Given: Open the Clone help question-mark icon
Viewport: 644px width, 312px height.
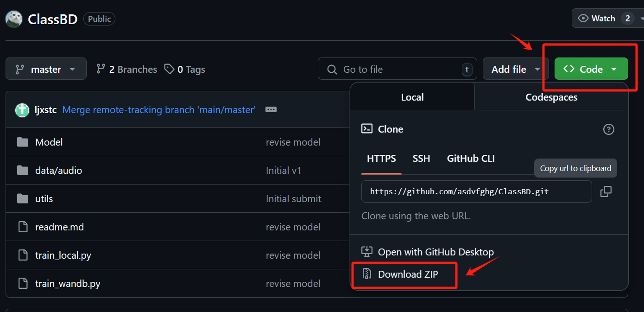Looking at the screenshot, I should coord(609,129).
